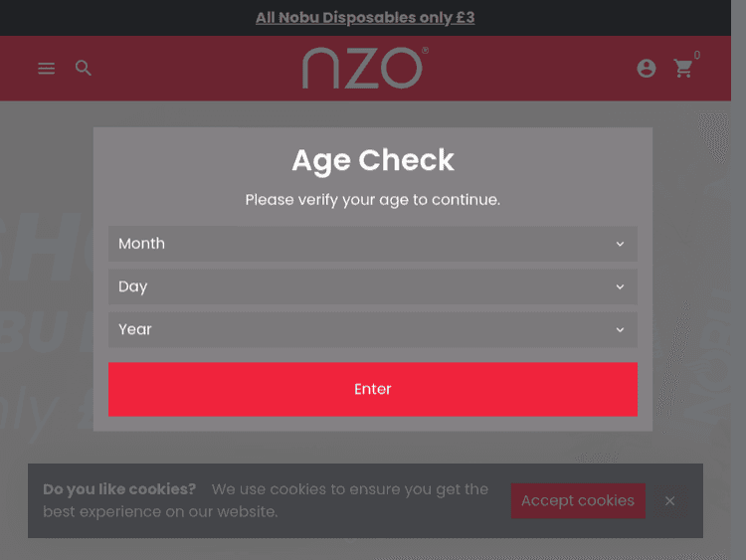This screenshot has width=746, height=560.
Task: Dismiss the cookie banner with X
Action: (670, 500)
